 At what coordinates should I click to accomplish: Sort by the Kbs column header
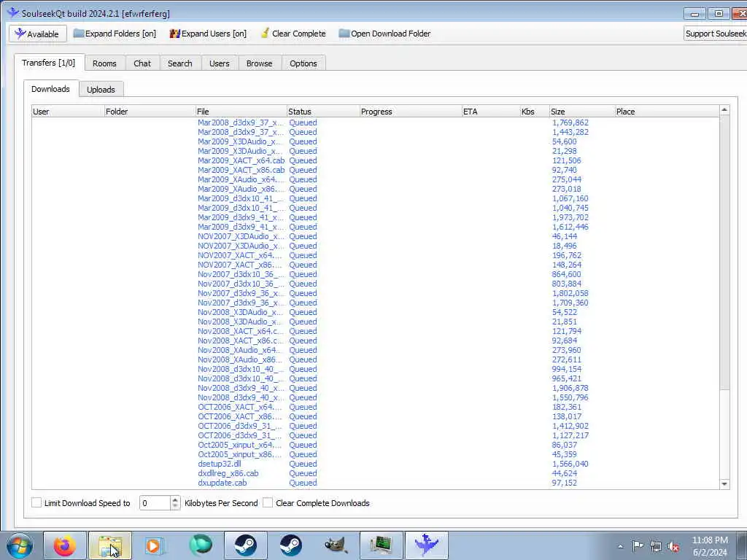point(535,112)
